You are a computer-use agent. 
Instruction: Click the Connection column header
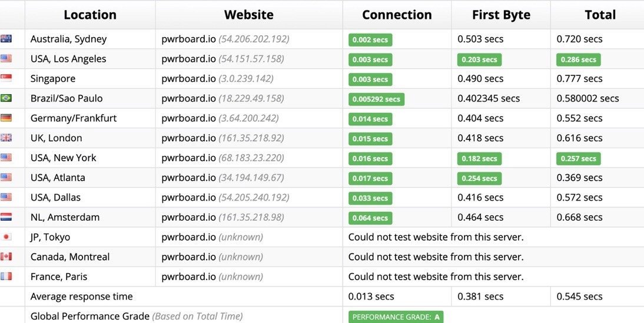(397, 15)
